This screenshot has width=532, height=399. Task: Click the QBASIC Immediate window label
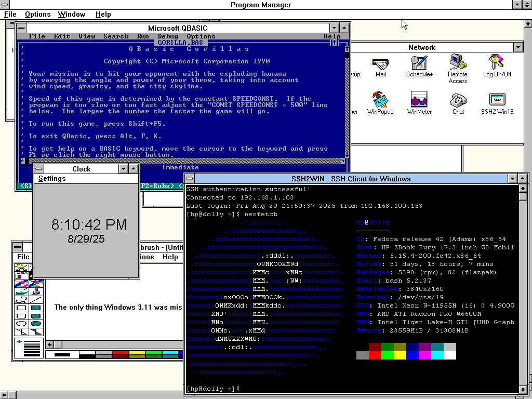coord(180,167)
